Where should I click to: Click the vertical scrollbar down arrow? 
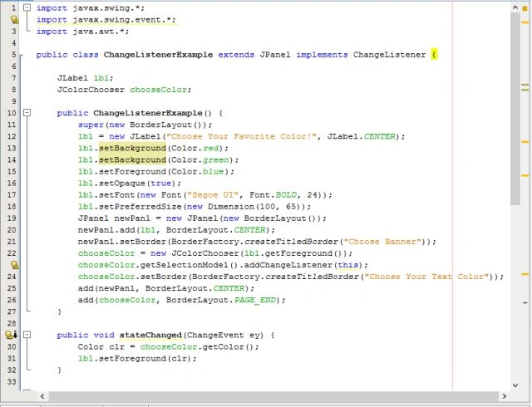pos(515,385)
